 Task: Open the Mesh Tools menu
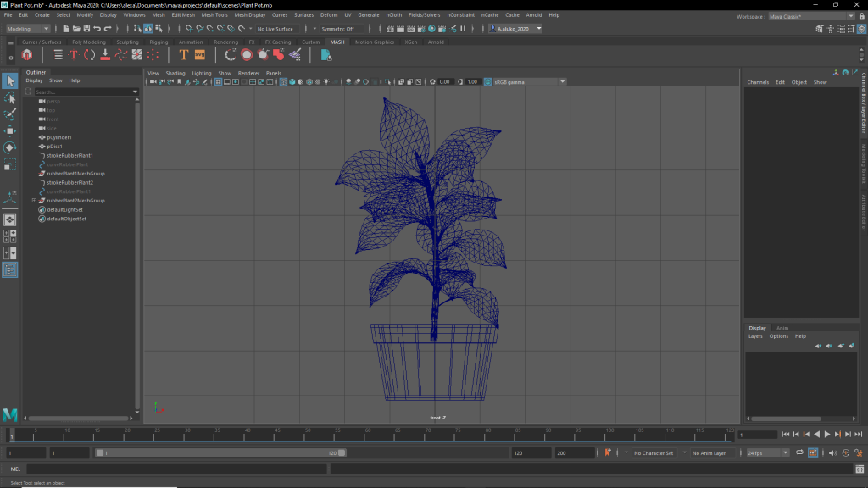tap(214, 15)
